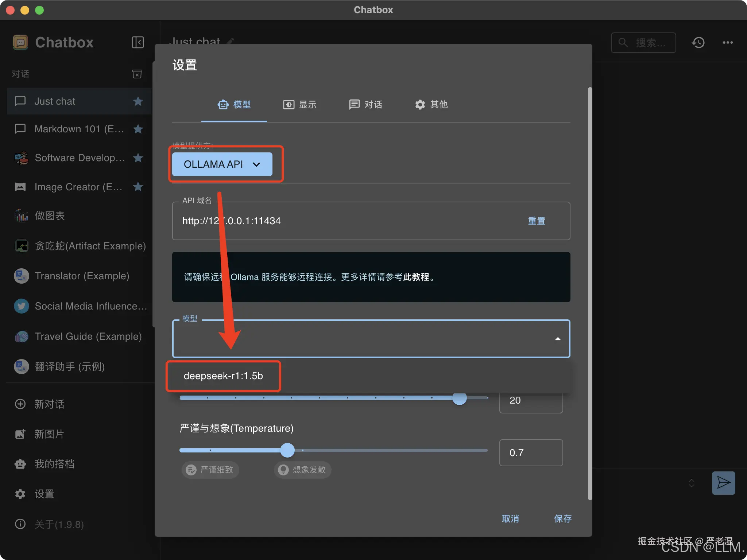Switch to the 显示 display tab
The width and height of the screenshot is (747, 560).
(300, 105)
